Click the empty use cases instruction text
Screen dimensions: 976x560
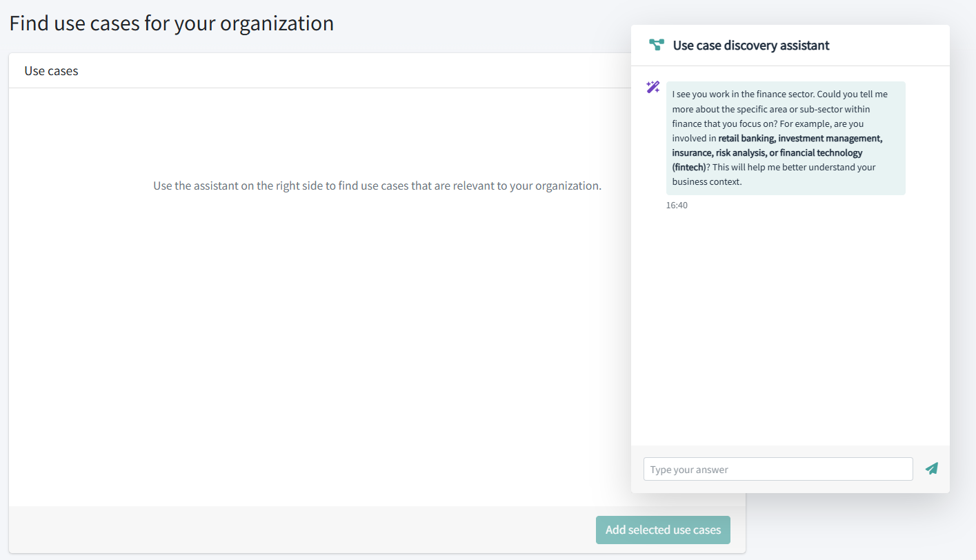pyautogui.click(x=377, y=185)
